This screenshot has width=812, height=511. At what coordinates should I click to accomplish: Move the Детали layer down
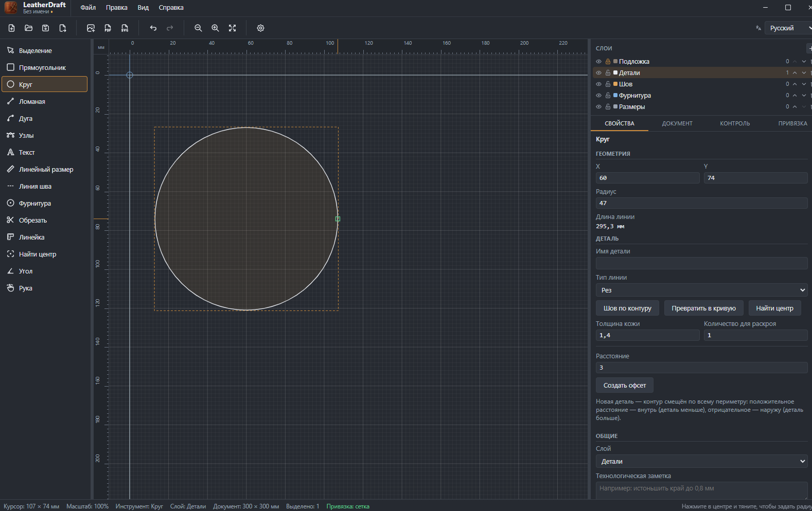click(804, 73)
